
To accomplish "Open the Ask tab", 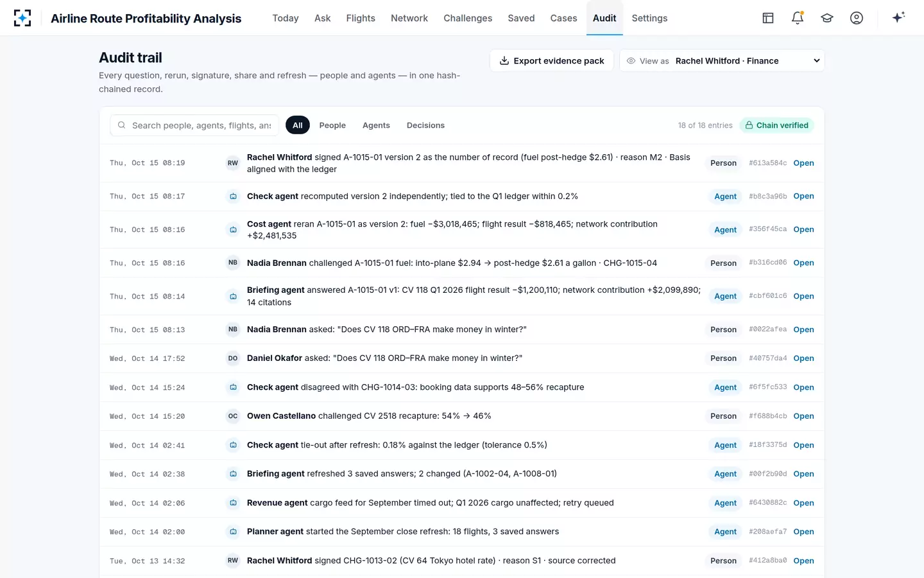I will [x=323, y=18].
